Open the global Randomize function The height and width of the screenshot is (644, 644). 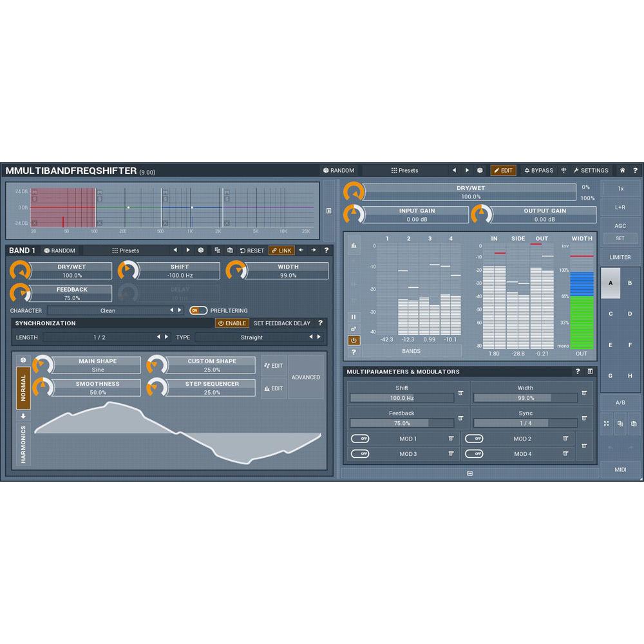[x=339, y=170]
